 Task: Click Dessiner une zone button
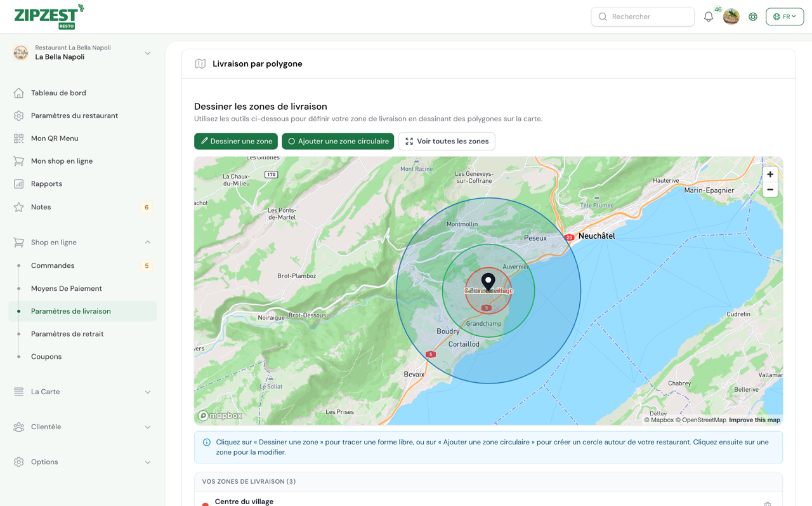click(x=236, y=141)
